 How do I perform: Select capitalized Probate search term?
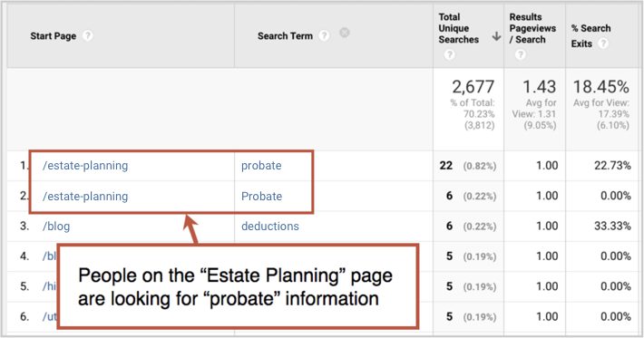point(261,196)
